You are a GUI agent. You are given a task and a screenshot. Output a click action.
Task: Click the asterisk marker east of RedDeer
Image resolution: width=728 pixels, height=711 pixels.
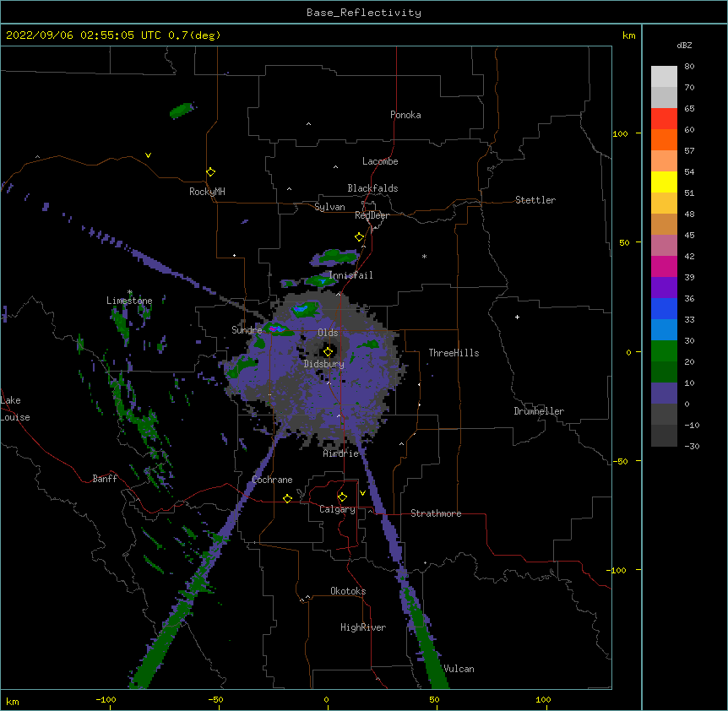click(x=424, y=257)
